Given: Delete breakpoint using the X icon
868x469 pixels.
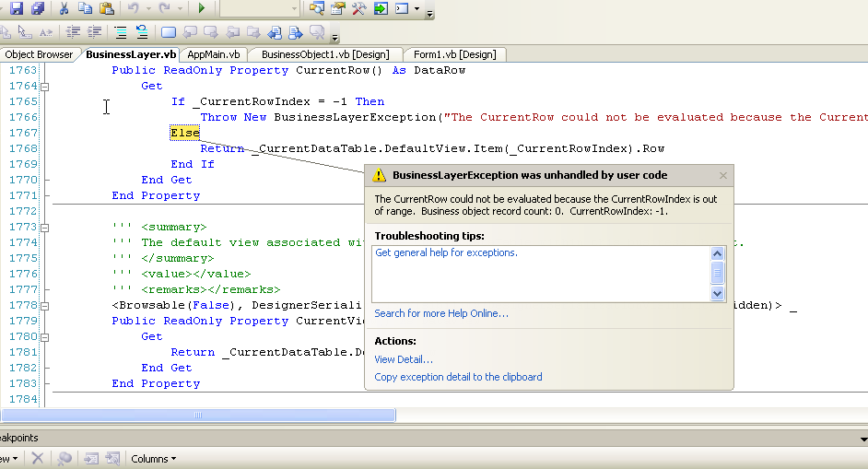Looking at the screenshot, I should click(38, 458).
